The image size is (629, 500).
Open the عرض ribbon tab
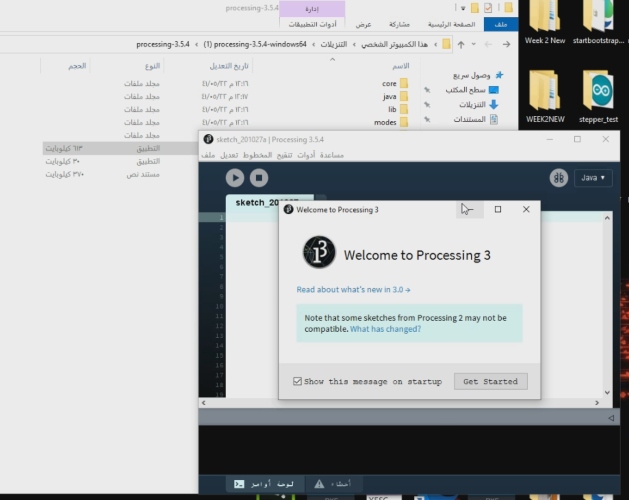click(363, 24)
